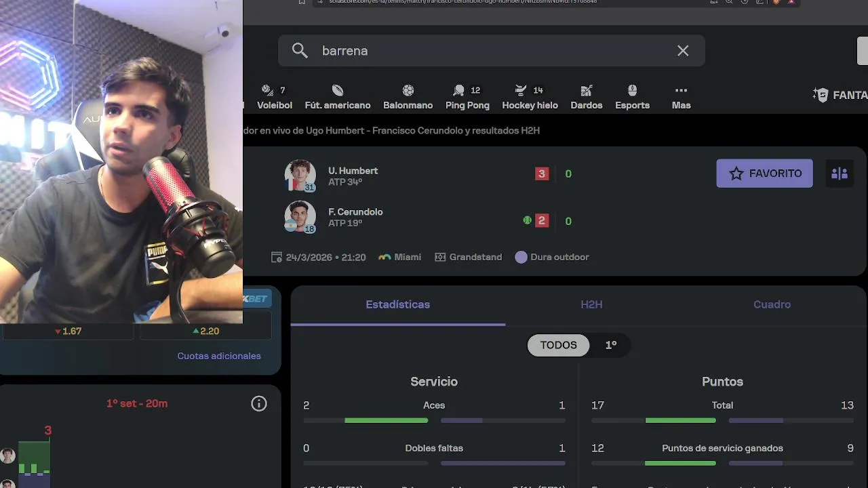Open the U. Humbert player name link
This screenshot has width=868, height=488.
353,171
